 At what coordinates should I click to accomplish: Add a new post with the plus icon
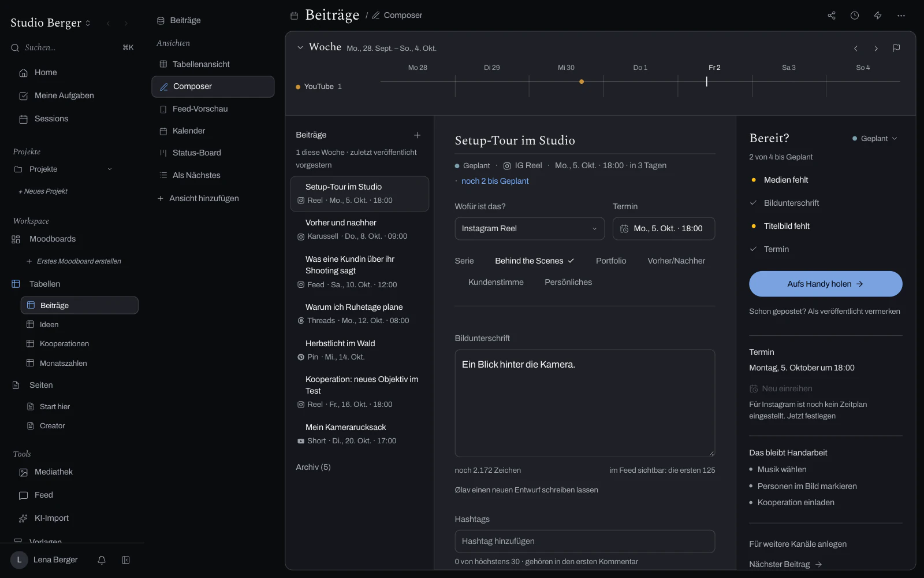pyautogui.click(x=417, y=135)
